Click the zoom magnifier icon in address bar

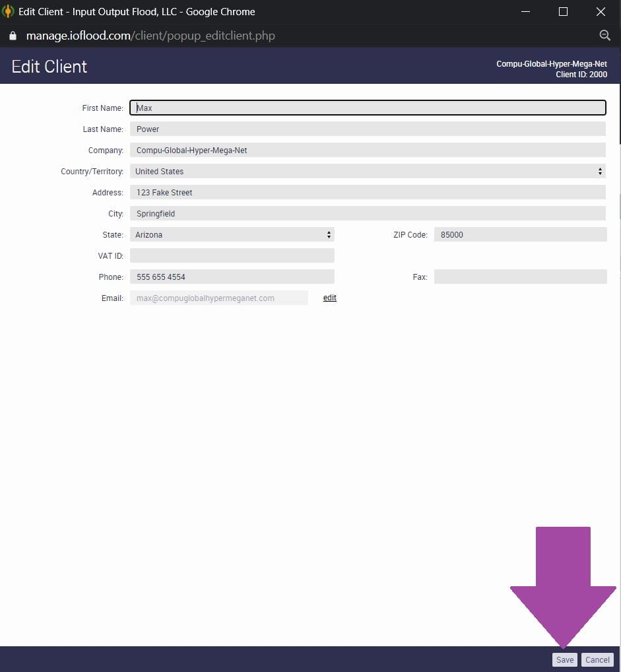[605, 36]
